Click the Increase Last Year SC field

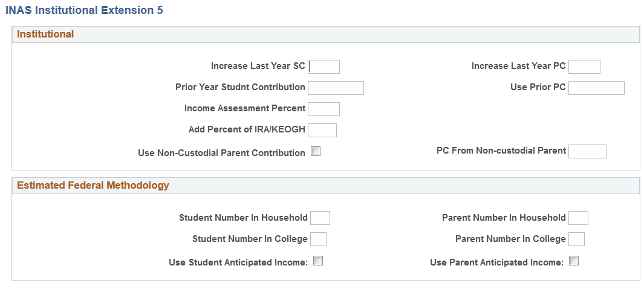(324, 67)
